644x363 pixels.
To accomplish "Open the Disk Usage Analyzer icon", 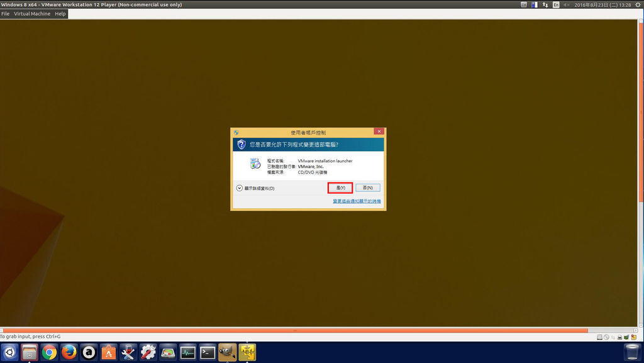I will point(168,352).
